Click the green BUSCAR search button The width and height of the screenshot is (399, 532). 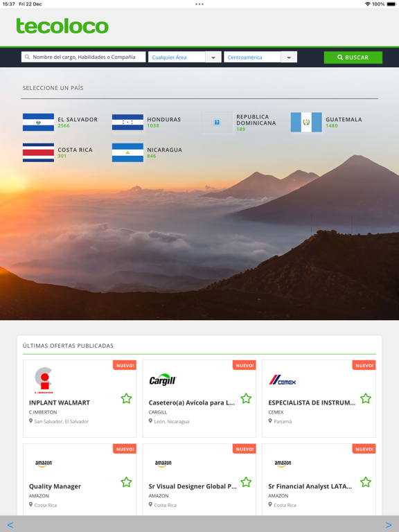click(x=353, y=57)
